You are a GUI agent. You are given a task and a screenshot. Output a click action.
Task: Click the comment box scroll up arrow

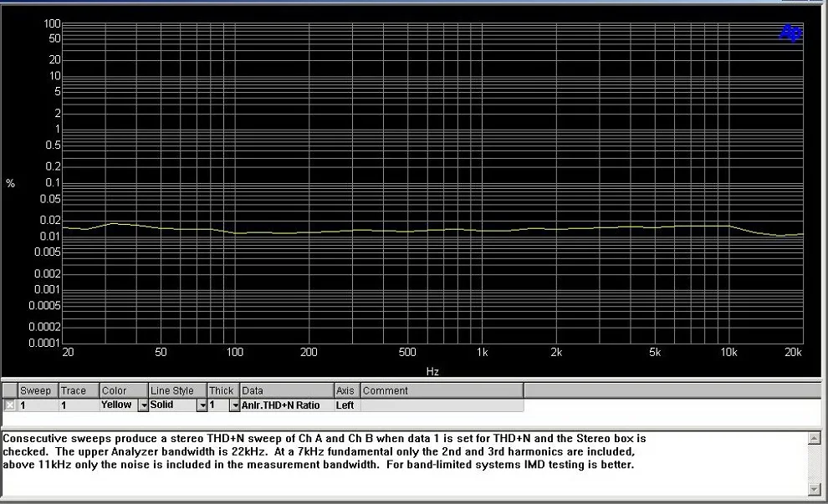(x=815, y=437)
